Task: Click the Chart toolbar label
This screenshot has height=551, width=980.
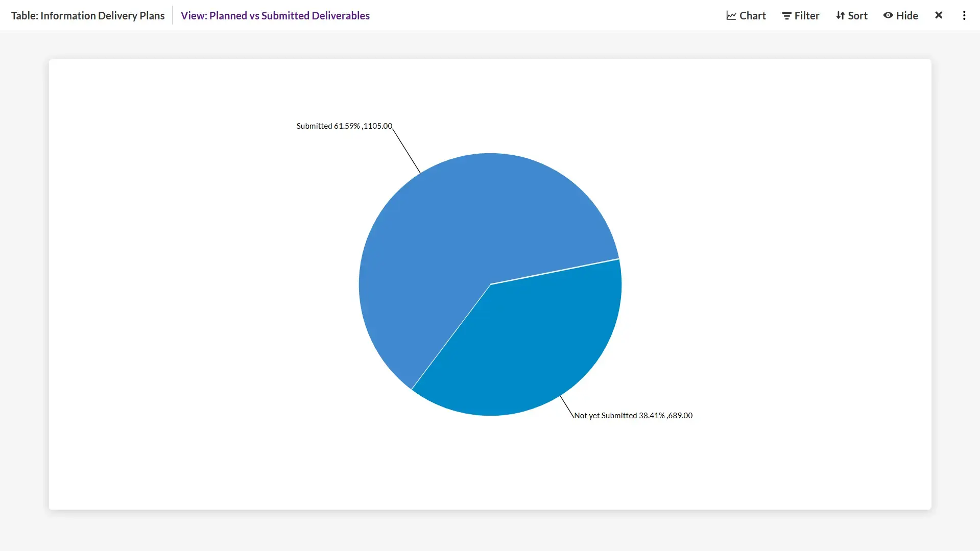Action: pyautogui.click(x=752, y=15)
